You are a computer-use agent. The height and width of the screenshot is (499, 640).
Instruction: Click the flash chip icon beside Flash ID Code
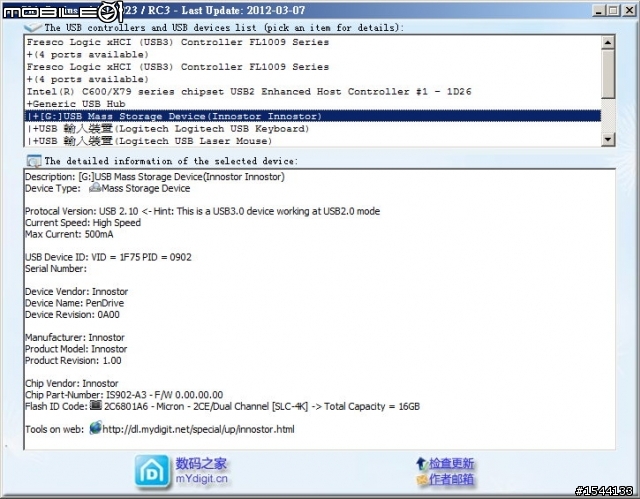coord(96,406)
